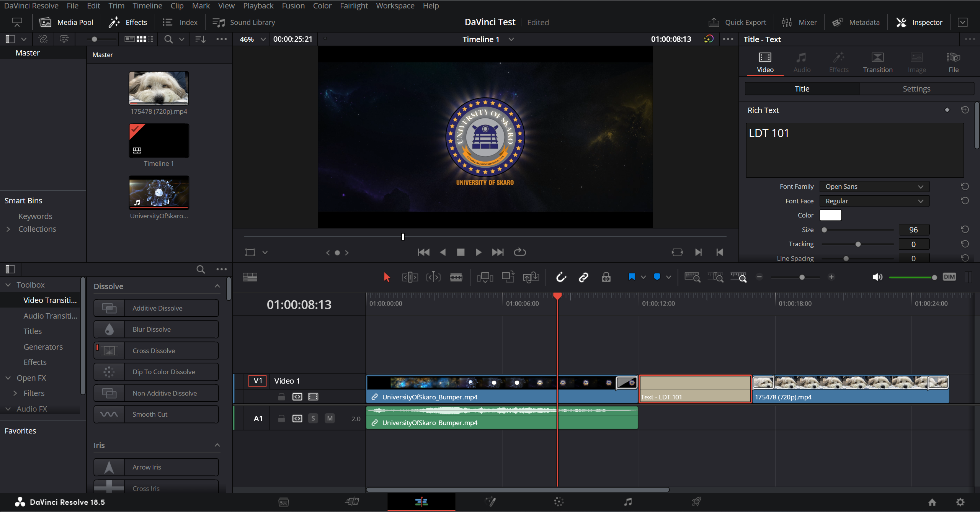Open the Sound Library
The width and height of the screenshot is (980, 512).
point(244,22)
